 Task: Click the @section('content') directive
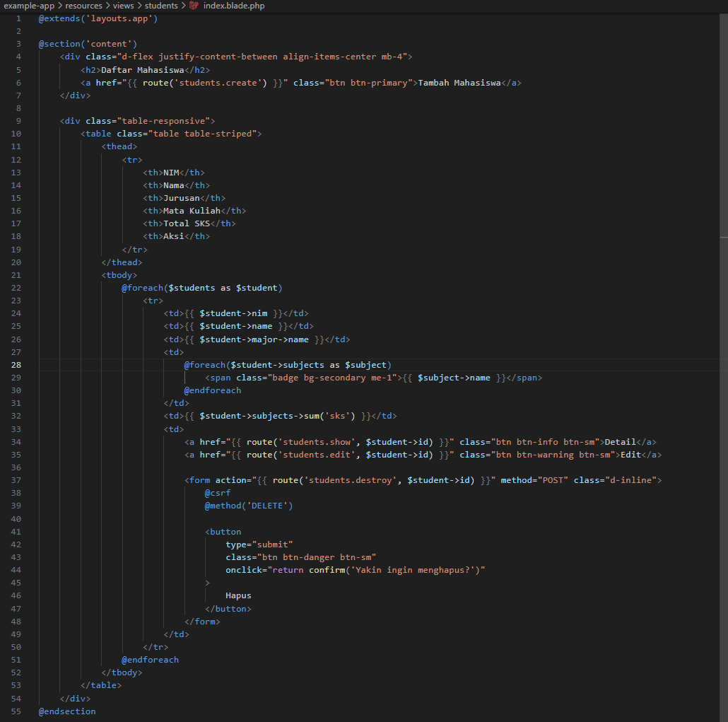point(88,44)
